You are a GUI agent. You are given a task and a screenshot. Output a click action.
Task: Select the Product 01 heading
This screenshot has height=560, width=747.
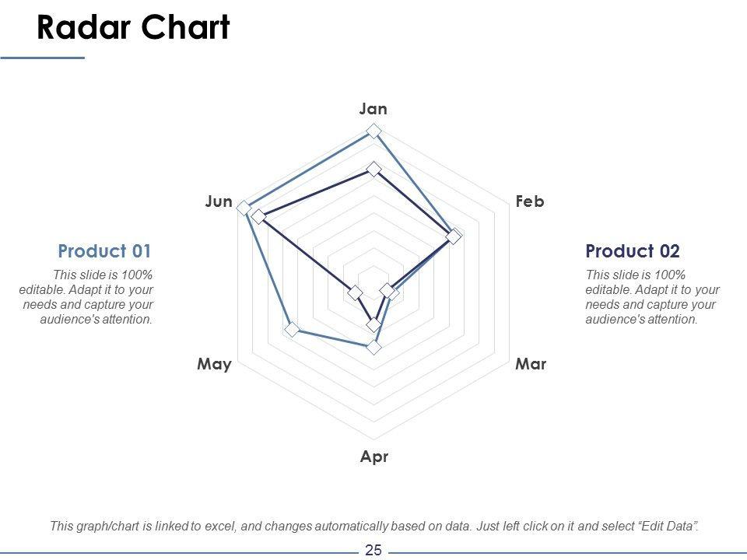[x=104, y=251]
